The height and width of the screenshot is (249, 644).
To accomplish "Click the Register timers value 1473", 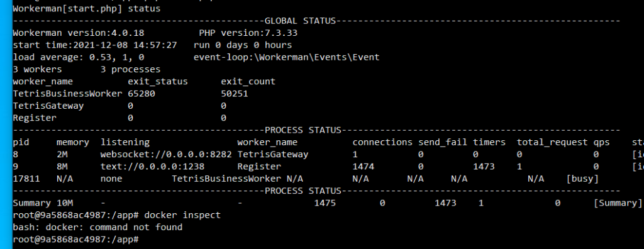I will coord(484,167).
